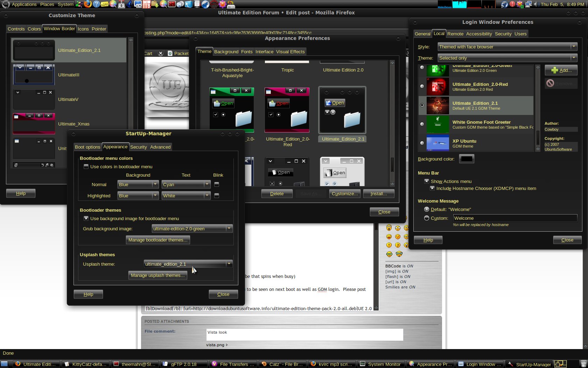
Task: Click Install button in Appearance Preferences
Action: click(x=379, y=193)
